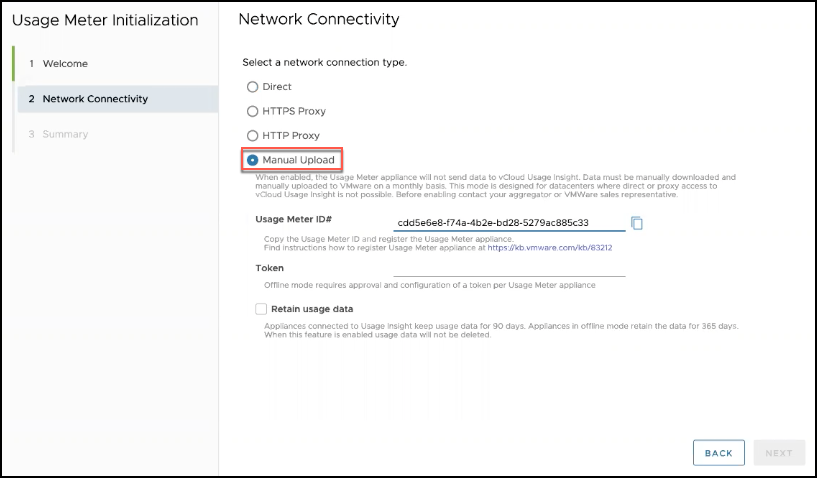The image size is (817, 478).
Task: Copy the Usage Meter ID to clipboard
Action: [x=637, y=223]
